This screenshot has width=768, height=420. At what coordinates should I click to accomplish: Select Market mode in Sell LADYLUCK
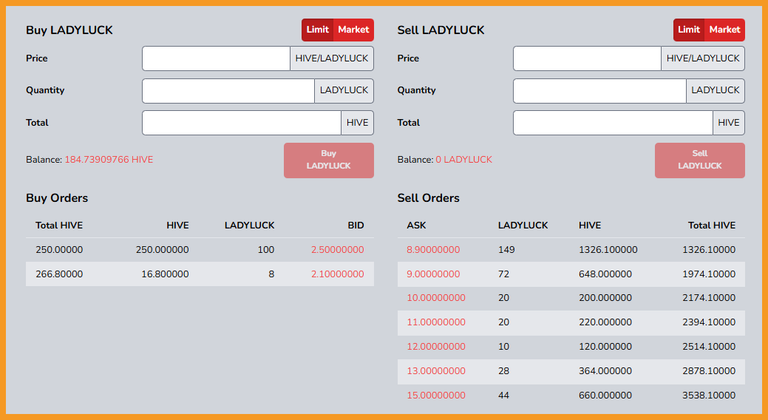pyautogui.click(x=725, y=30)
